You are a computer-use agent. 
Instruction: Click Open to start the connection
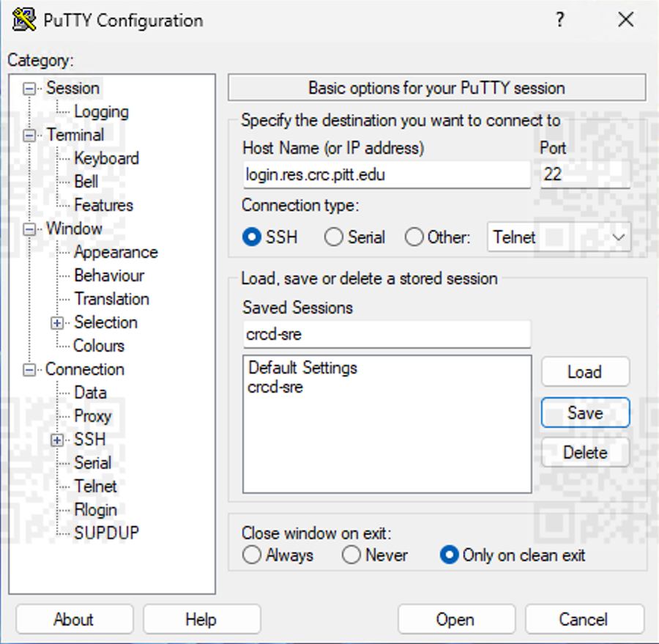456,620
